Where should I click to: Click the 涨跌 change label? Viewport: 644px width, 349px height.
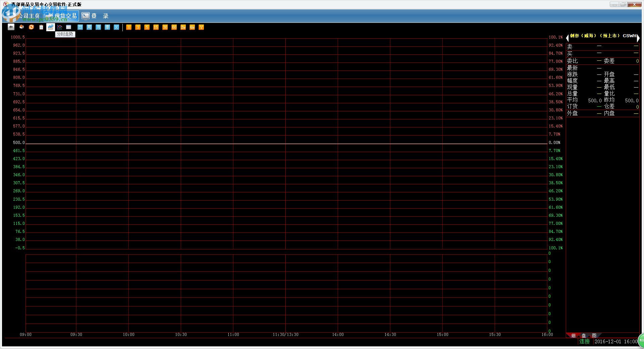pos(572,74)
